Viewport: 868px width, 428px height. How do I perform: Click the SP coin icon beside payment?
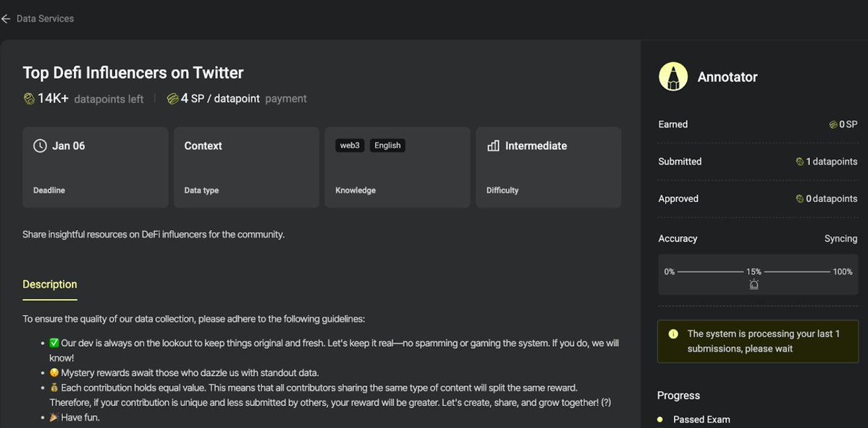173,98
